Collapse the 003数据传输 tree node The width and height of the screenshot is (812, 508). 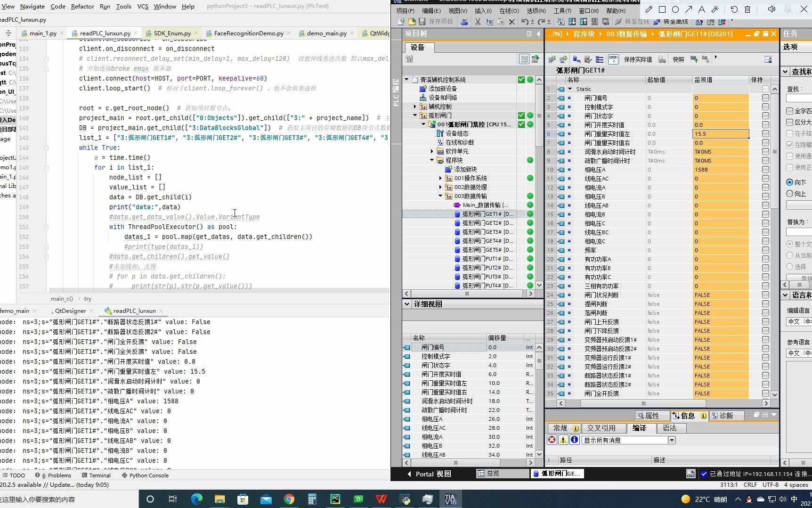439,196
